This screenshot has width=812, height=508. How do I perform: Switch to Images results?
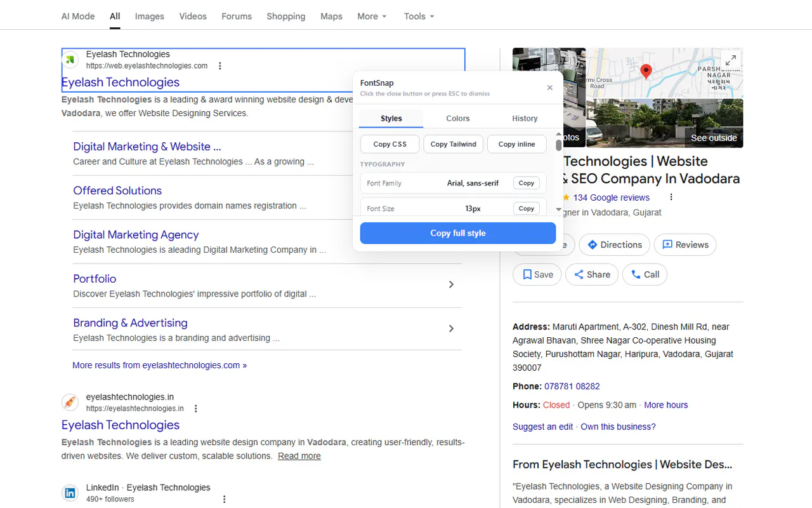(150, 17)
